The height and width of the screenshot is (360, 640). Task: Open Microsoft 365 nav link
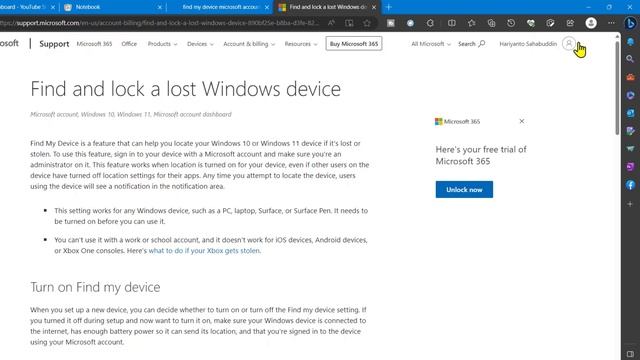point(94,44)
